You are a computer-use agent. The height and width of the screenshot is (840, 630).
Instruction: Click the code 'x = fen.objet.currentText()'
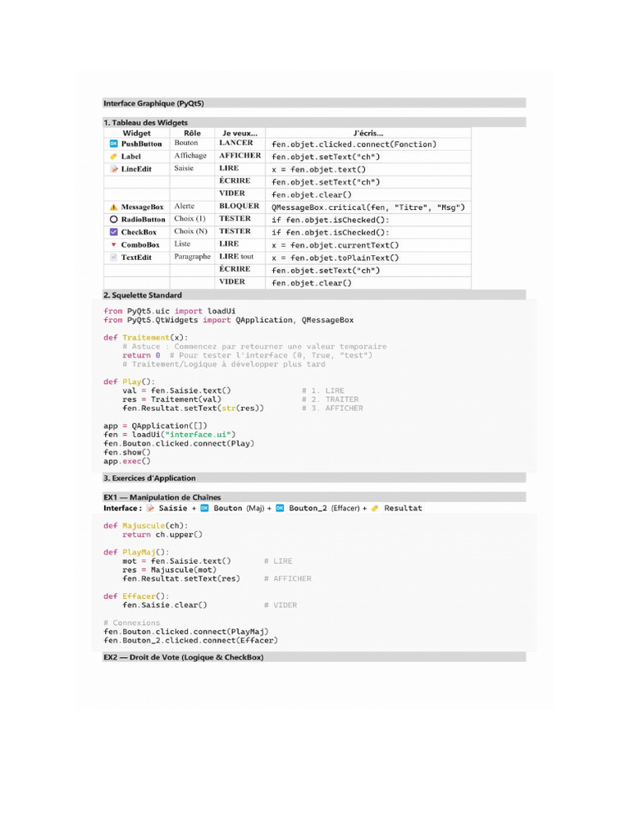tap(336, 245)
